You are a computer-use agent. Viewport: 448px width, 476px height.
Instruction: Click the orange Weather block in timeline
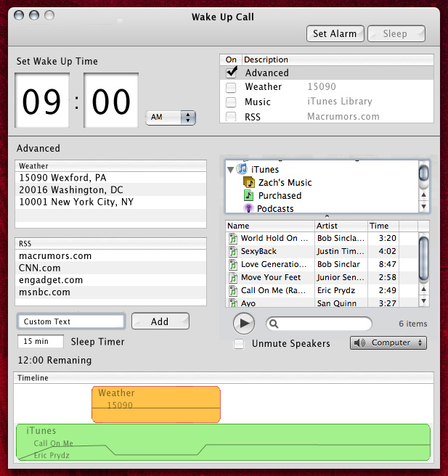pyautogui.click(x=156, y=404)
